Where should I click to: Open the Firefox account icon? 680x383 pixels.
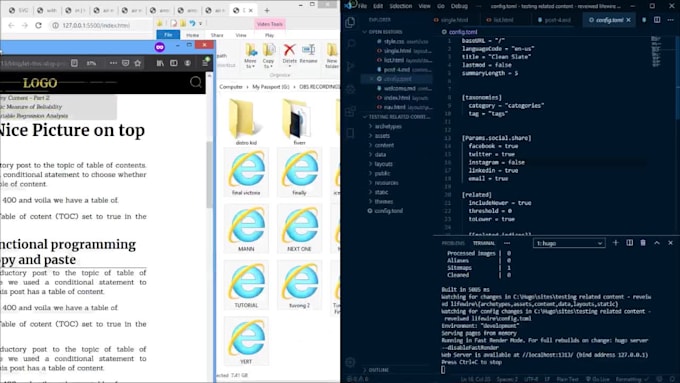point(187,63)
